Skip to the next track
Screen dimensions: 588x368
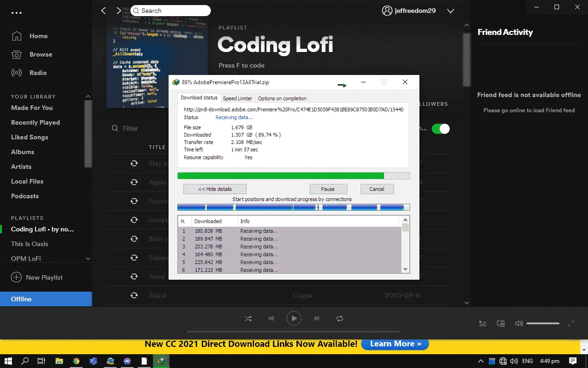click(x=317, y=318)
